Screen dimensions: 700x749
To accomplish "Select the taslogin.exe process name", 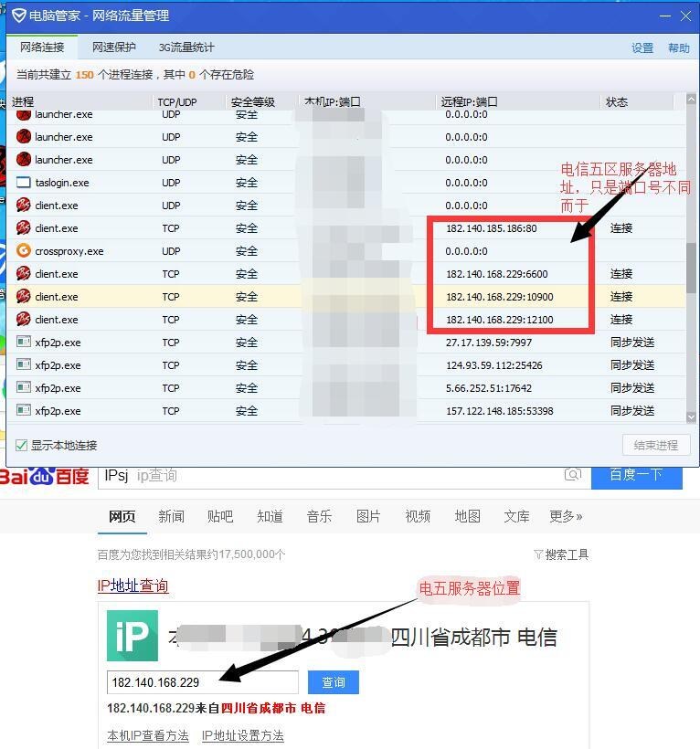I will pos(62,183).
